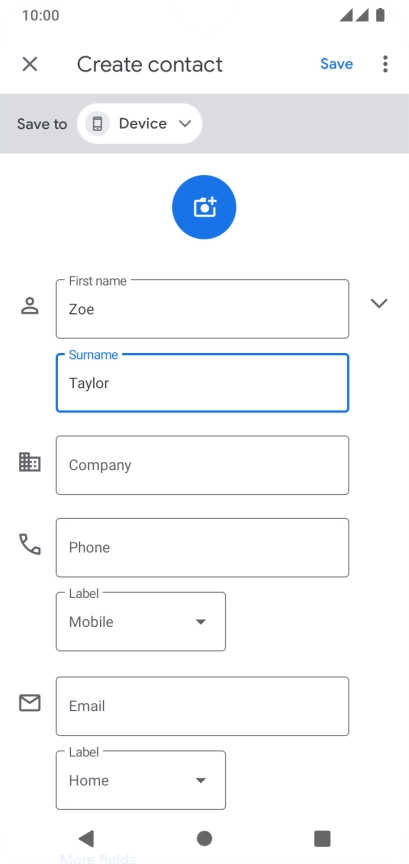Image resolution: width=409 pixels, height=864 pixels.
Task: Open the three-dot overflow menu
Action: (x=385, y=64)
